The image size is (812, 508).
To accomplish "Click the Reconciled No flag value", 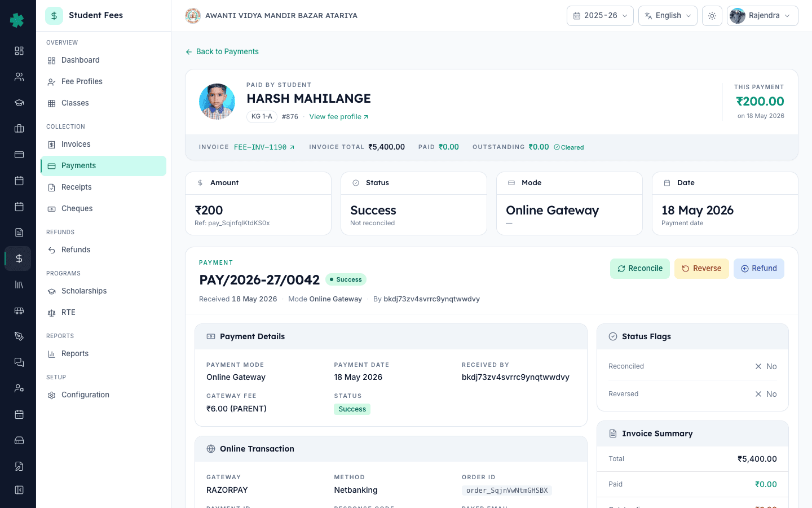I will point(766,366).
